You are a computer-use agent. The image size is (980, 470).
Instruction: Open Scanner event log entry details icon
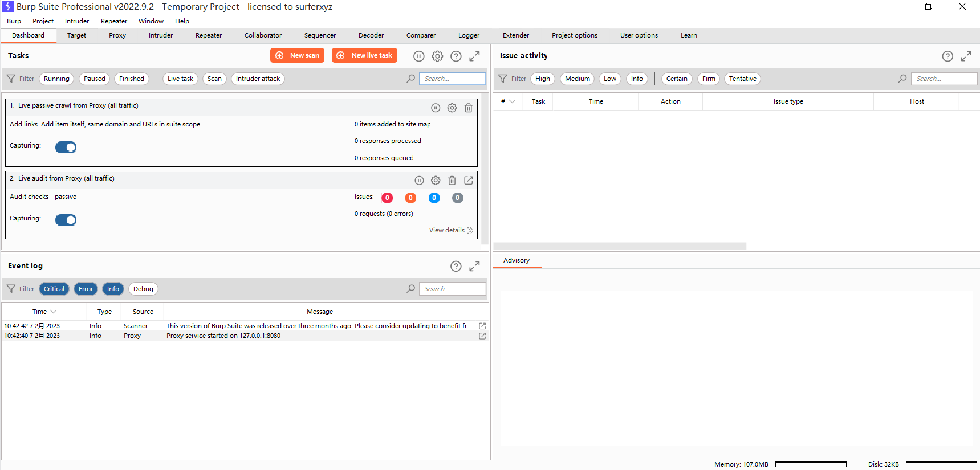482,326
